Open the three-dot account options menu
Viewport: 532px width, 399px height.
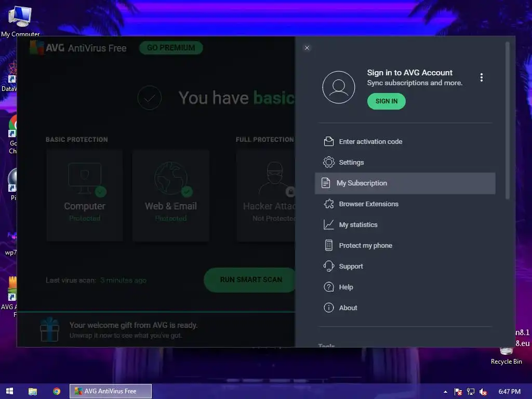(x=481, y=78)
